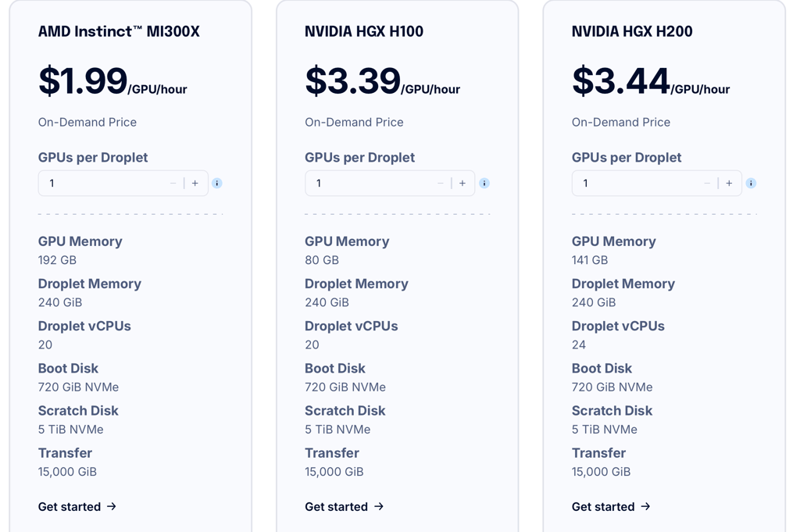Click 720 GiB NVMe Boot Disk on MI300X card
800x532 pixels.
[79, 387]
